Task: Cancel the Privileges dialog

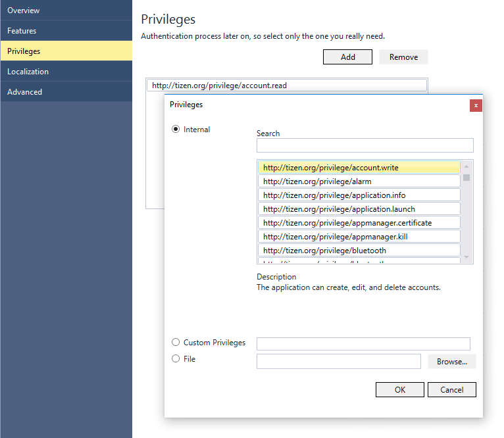Action: [x=451, y=390]
